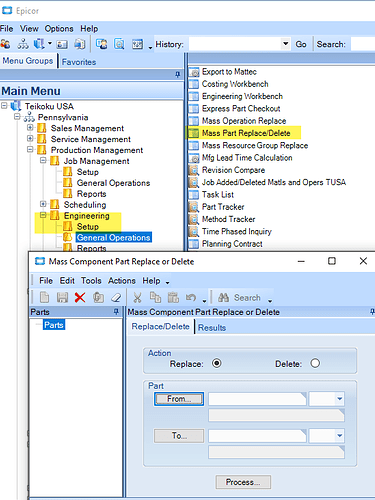Open Task List from the list
The height and width of the screenshot is (500, 375).
pyautogui.click(x=218, y=195)
